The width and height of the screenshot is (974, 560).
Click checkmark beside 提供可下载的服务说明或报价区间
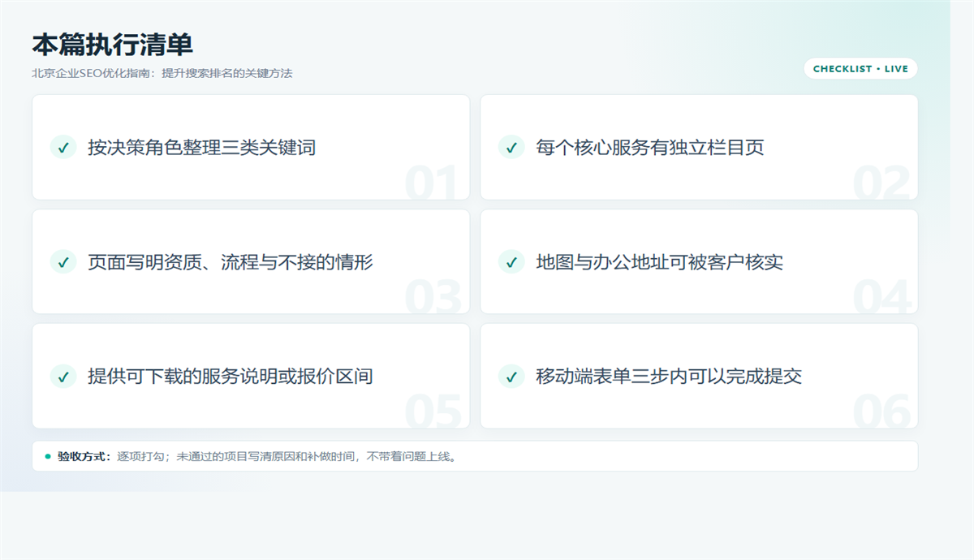(63, 376)
